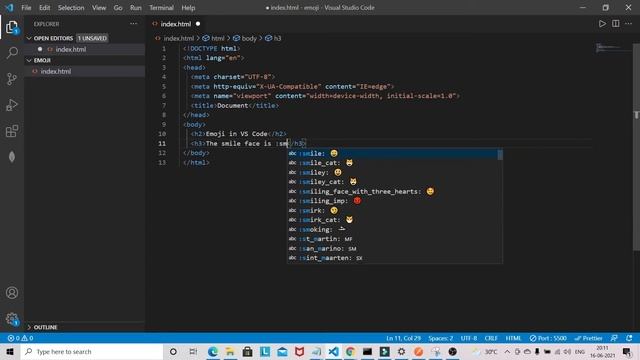
Task: Select index.html under Open Editors
Action: tap(84, 49)
